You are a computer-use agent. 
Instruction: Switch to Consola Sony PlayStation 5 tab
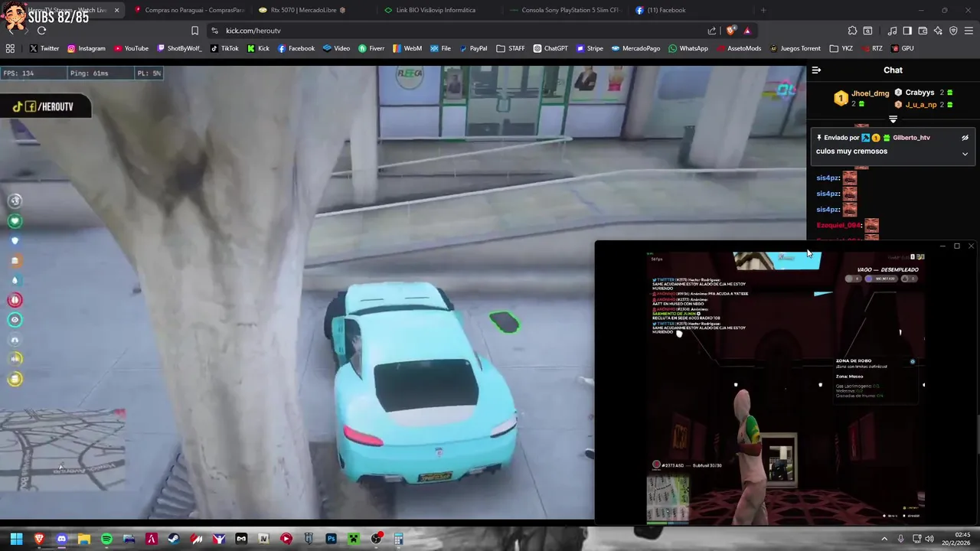coord(564,10)
